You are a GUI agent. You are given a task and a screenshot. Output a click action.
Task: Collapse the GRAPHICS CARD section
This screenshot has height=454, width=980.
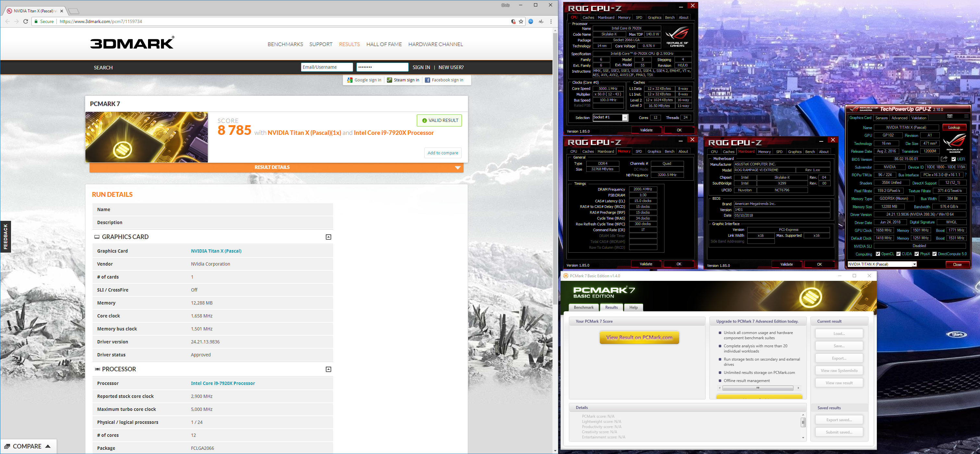click(328, 237)
